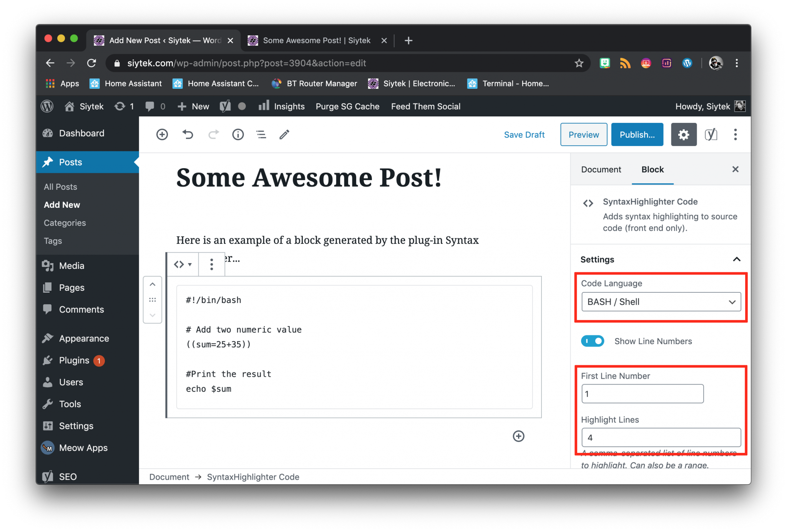This screenshot has height=532, width=787.
Task: Open block navigation list icon
Action: point(261,134)
